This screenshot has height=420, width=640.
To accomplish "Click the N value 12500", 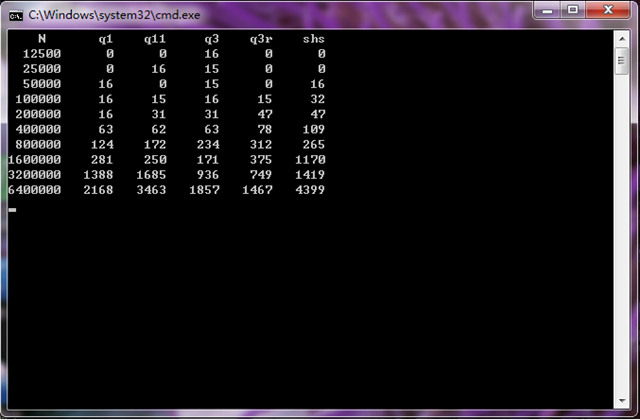I will pyautogui.click(x=42, y=54).
